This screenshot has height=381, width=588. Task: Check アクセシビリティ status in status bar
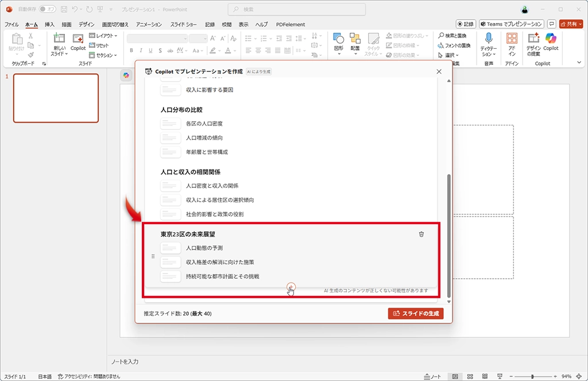coord(89,376)
